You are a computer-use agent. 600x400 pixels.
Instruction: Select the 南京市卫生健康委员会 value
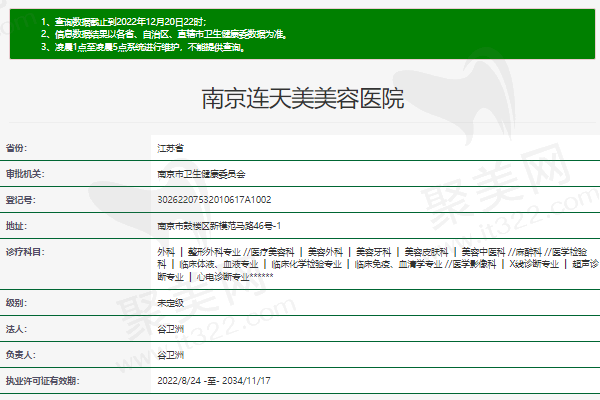(201, 173)
